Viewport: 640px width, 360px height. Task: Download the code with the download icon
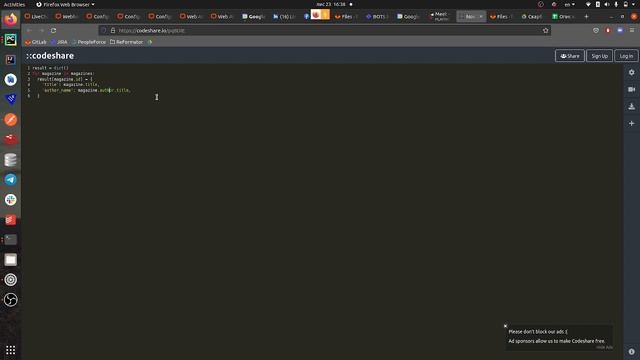click(x=631, y=107)
